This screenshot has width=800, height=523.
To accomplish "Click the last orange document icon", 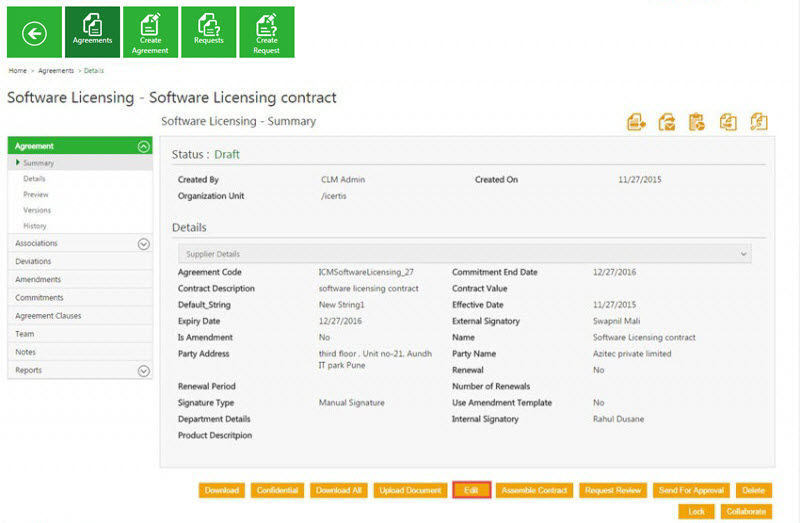I will point(759,122).
